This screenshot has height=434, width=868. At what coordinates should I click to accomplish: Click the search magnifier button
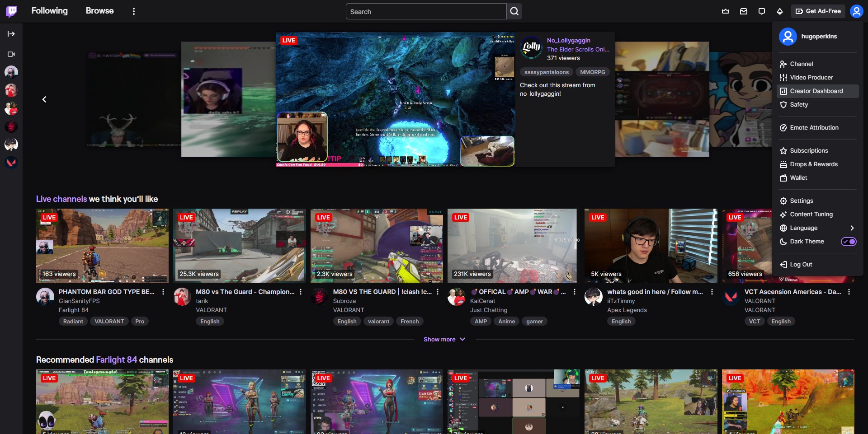click(x=514, y=11)
